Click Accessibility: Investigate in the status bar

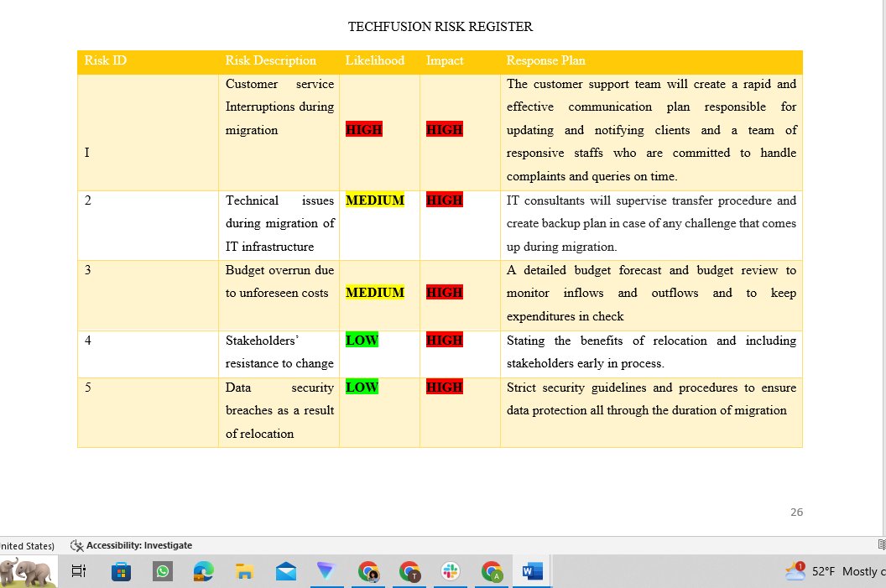click(x=131, y=545)
